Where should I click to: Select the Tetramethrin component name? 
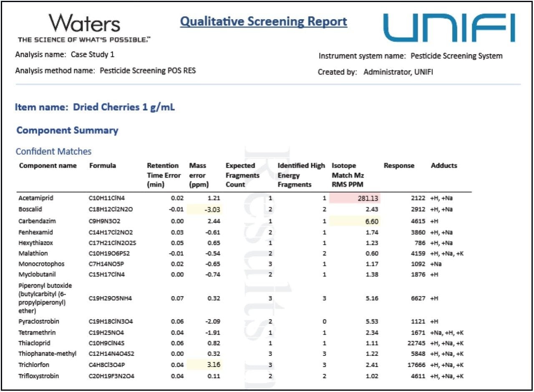pos(37,332)
